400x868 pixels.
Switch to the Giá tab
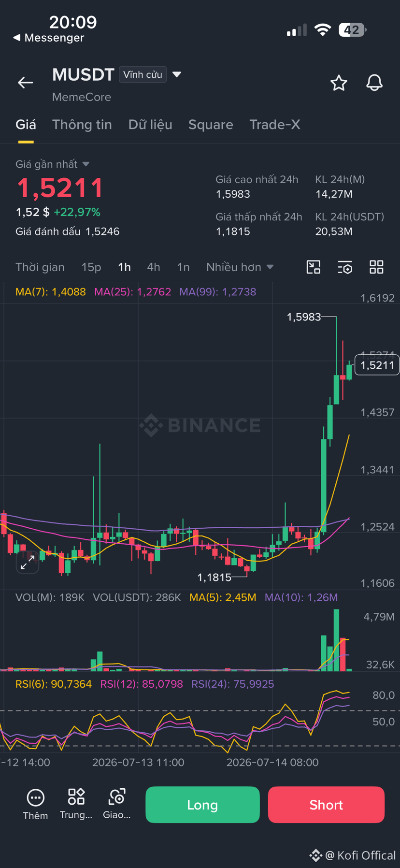click(26, 125)
